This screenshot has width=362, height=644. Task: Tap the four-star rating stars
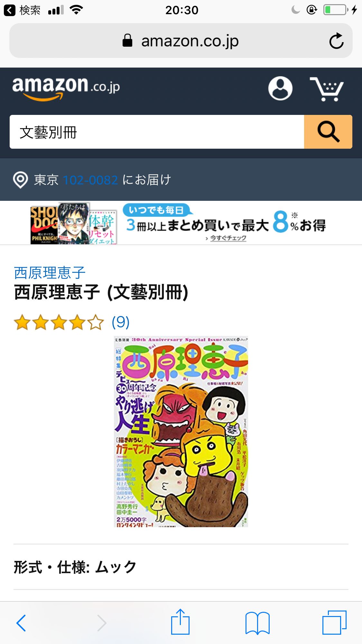coord(59,322)
